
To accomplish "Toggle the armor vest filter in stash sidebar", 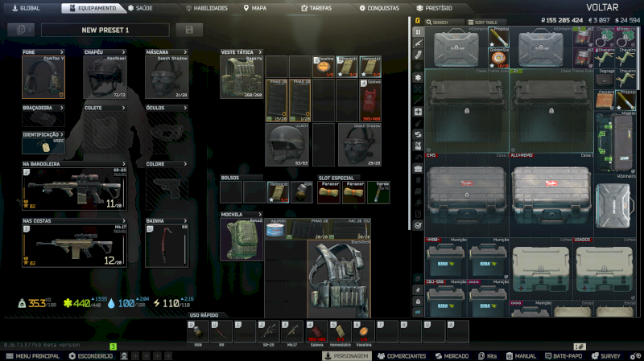I will click(x=418, y=146).
